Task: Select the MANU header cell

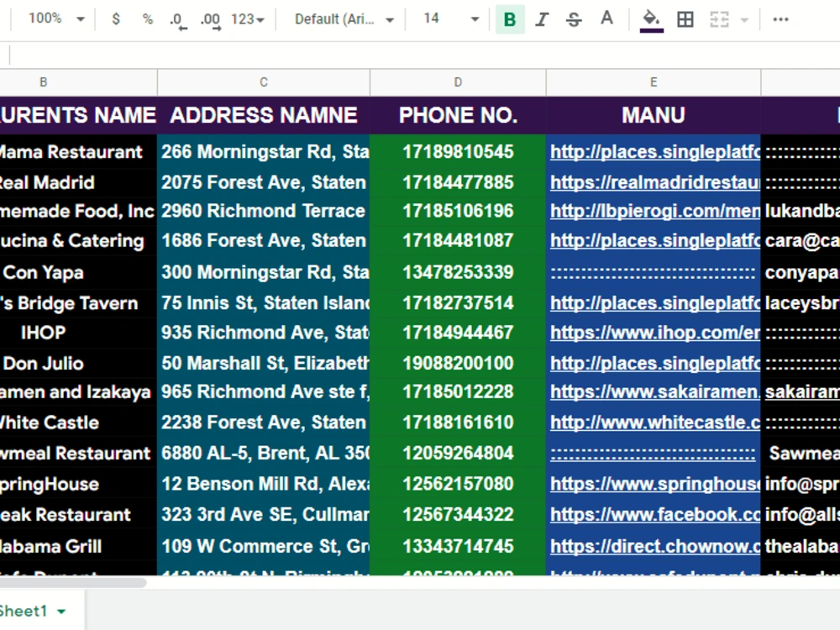Action: coord(654,115)
